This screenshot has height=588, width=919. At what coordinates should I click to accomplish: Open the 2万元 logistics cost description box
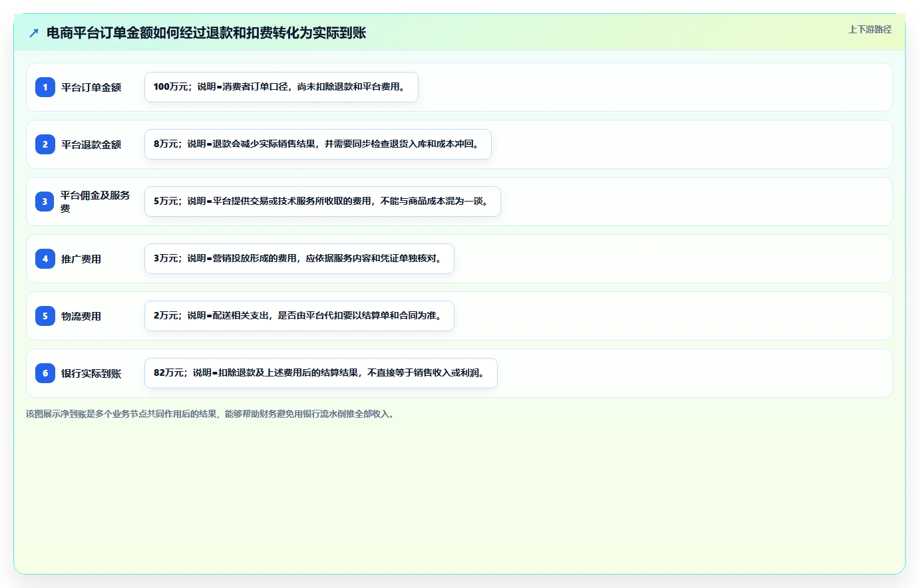tap(299, 316)
